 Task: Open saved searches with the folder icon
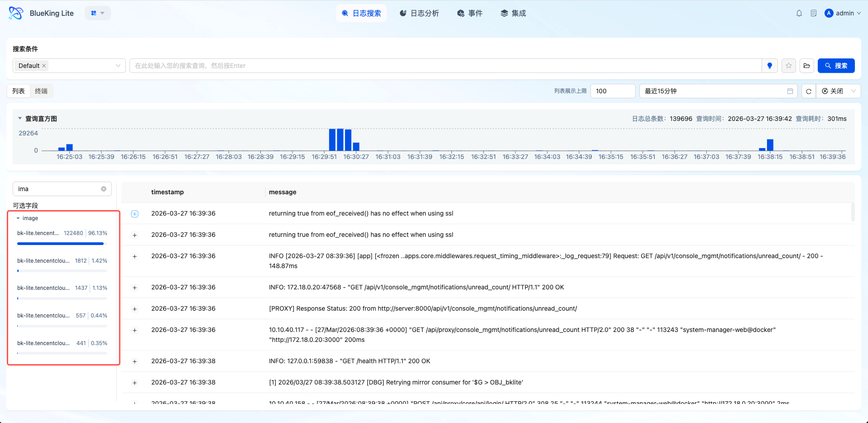point(807,66)
